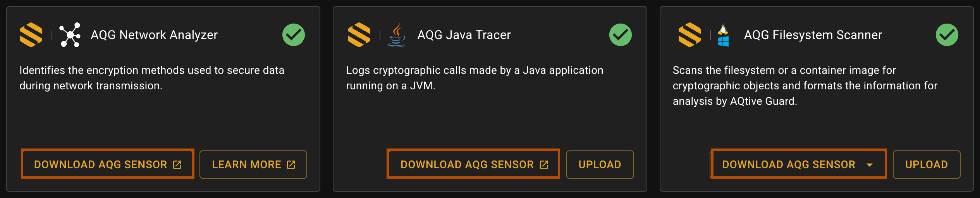Click the AQG logo on Network Analyzer card
The height and width of the screenshot is (198, 980).
(x=31, y=35)
